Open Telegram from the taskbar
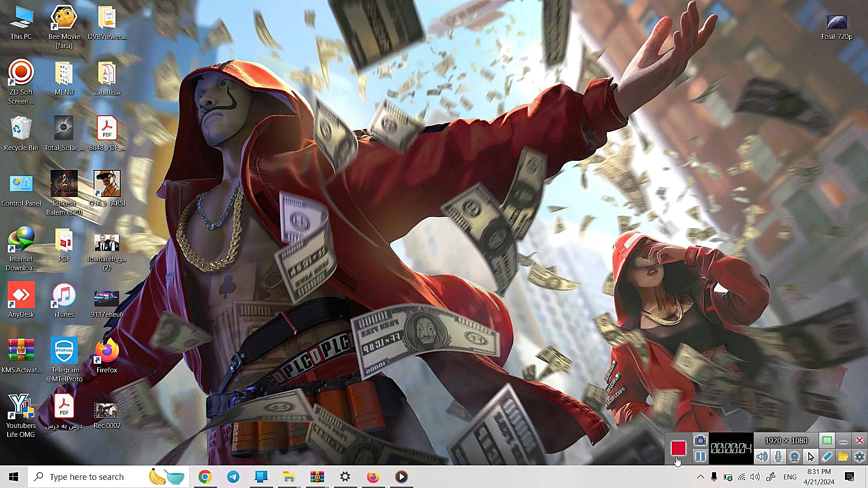Image resolution: width=868 pixels, height=488 pixels. (x=233, y=477)
